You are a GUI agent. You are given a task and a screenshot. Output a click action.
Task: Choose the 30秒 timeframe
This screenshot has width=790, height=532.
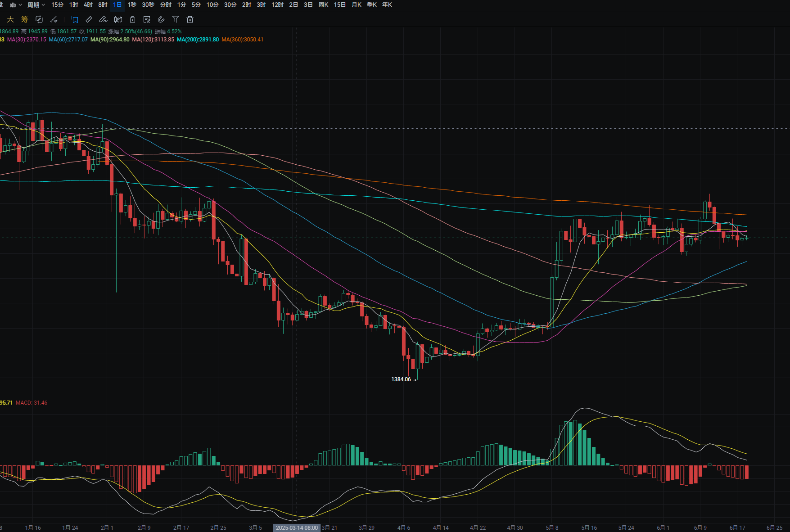[x=148, y=5]
